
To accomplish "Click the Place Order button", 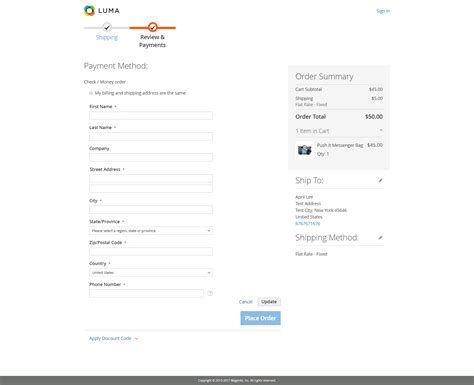I will pos(260,318).
